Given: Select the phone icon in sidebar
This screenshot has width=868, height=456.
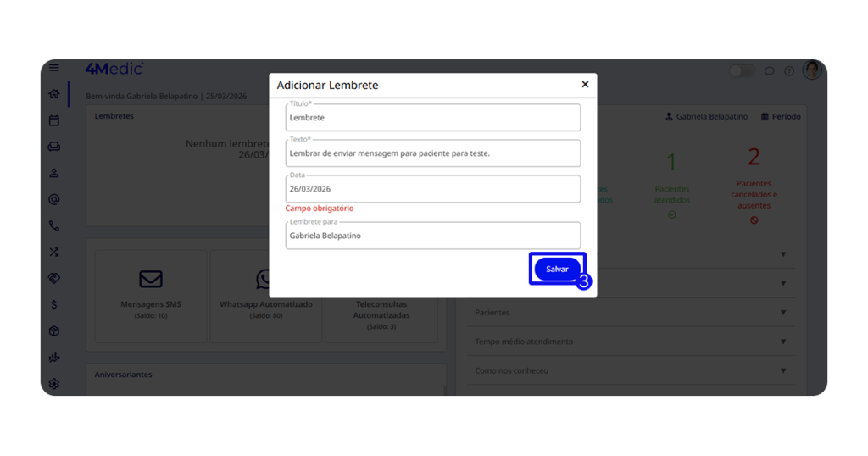Looking at the screenshot, I should [54, 226].
